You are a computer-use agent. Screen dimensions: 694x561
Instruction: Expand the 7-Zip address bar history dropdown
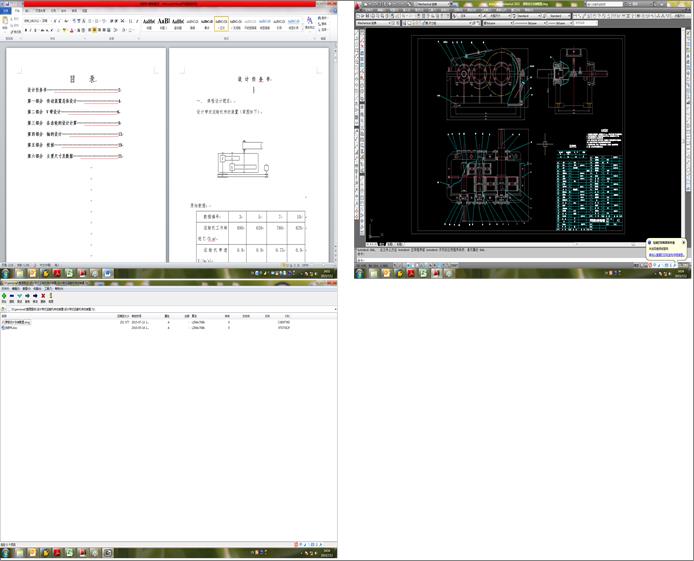(x=335, y=309)
